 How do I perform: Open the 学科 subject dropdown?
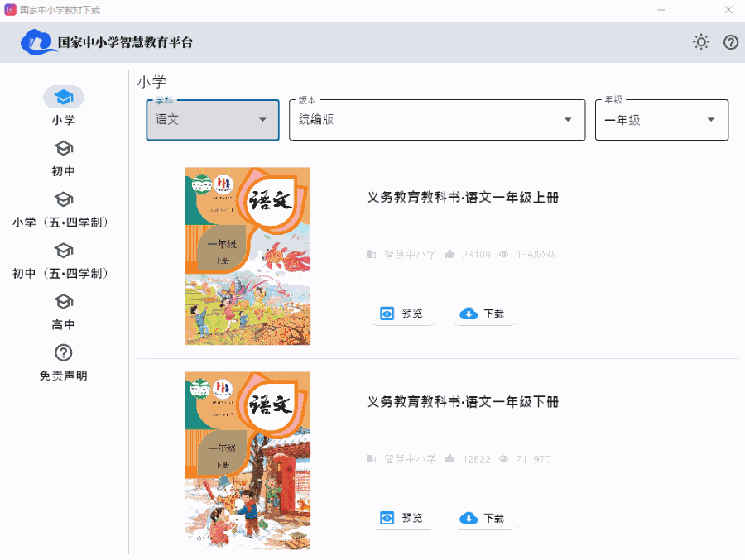tap(212, 119)
